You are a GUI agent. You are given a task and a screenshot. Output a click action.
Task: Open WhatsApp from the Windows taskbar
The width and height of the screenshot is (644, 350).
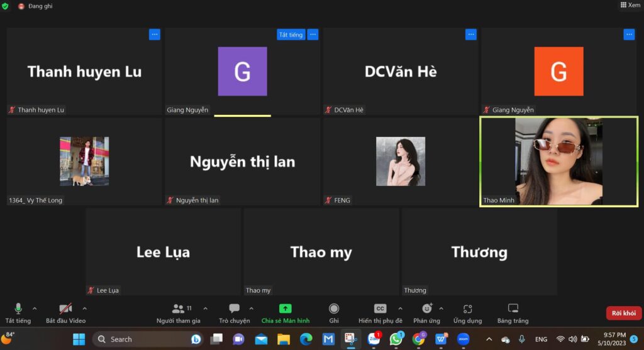point(396,339)
